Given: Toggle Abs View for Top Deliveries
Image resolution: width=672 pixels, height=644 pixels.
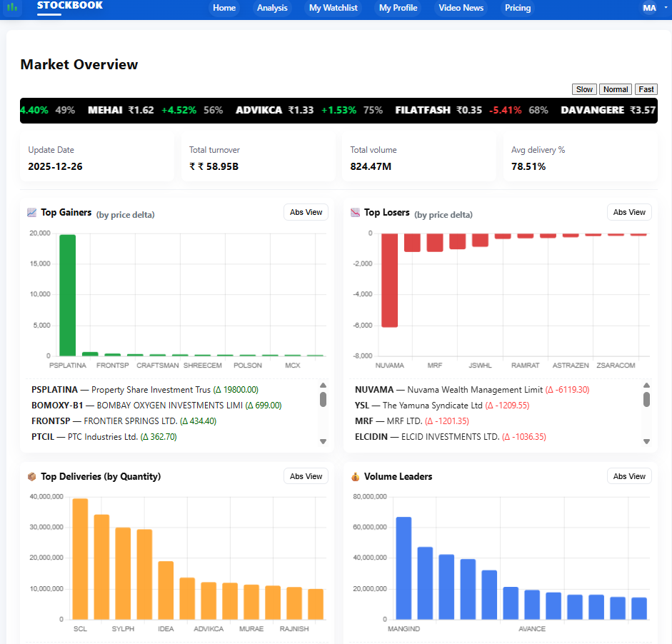Looking at the screenshot, I should pyautogui.click(x=306, y=476).
